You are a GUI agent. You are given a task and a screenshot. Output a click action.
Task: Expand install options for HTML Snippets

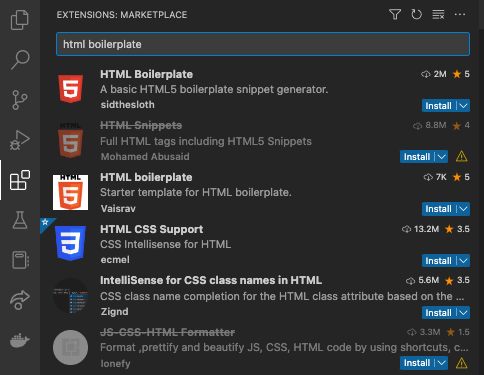coord(442,157)
